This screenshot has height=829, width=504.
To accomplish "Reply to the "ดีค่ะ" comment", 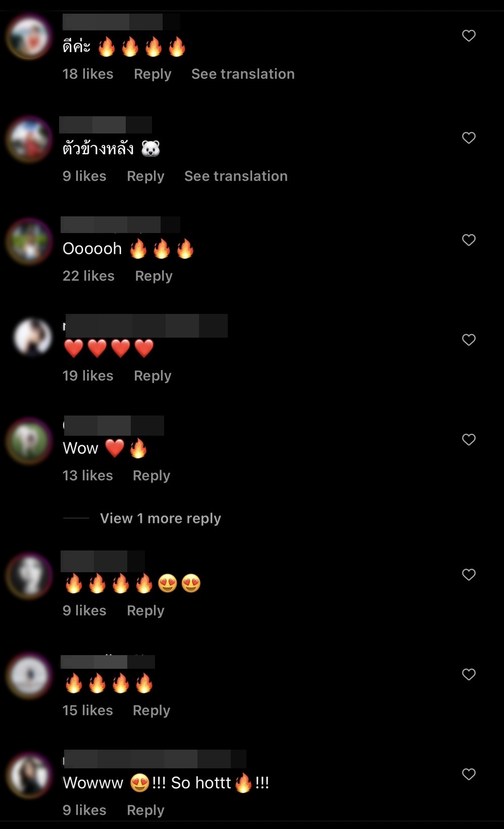I will coord(153,74).
